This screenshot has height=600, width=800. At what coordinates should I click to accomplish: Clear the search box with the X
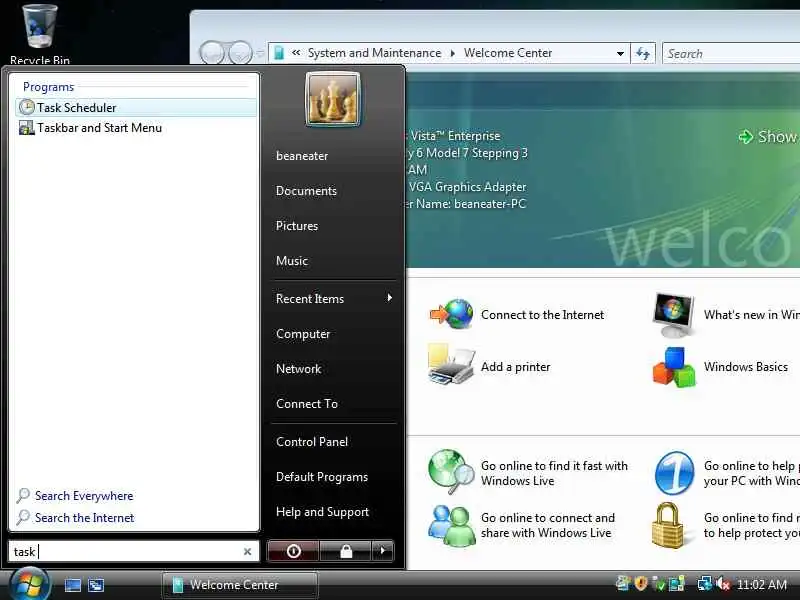tap(247, 552)
